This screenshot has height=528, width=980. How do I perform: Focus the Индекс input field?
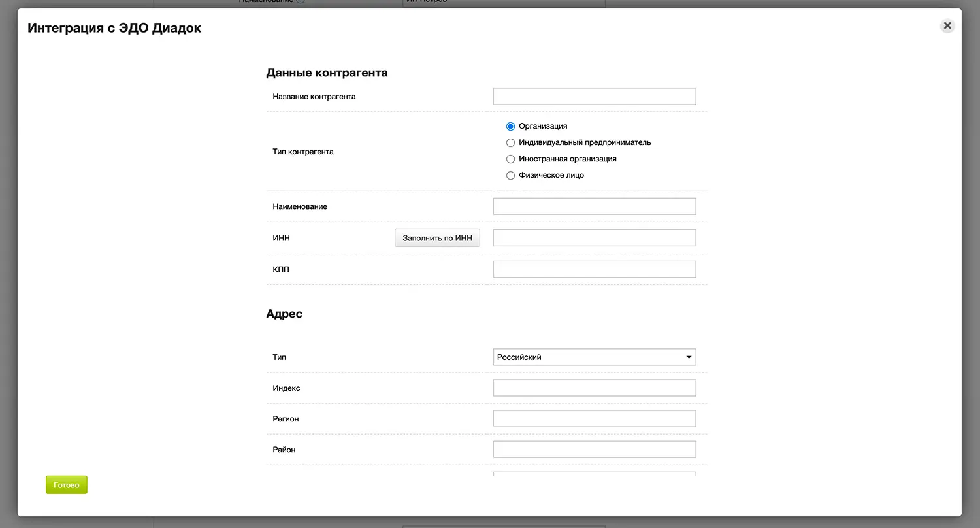pos(594,388)
